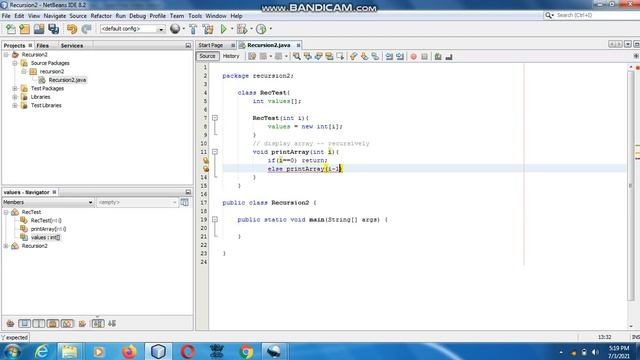Fold the printArray method on line 11

215,152
